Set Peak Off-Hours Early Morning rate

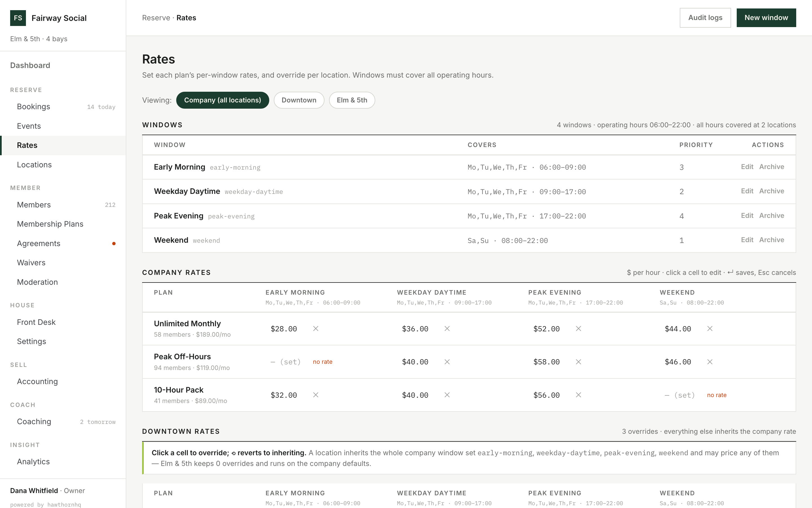tap(286, 362)
